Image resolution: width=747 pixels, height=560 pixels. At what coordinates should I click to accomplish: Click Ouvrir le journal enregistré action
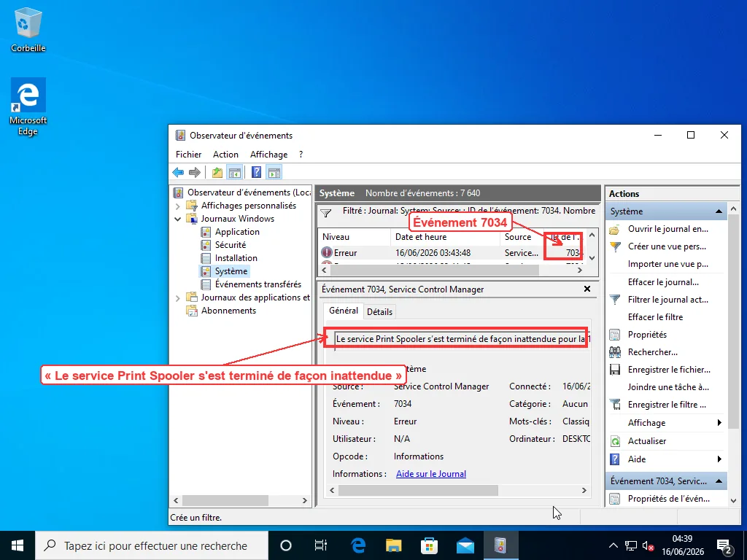[x=667, y=229]
